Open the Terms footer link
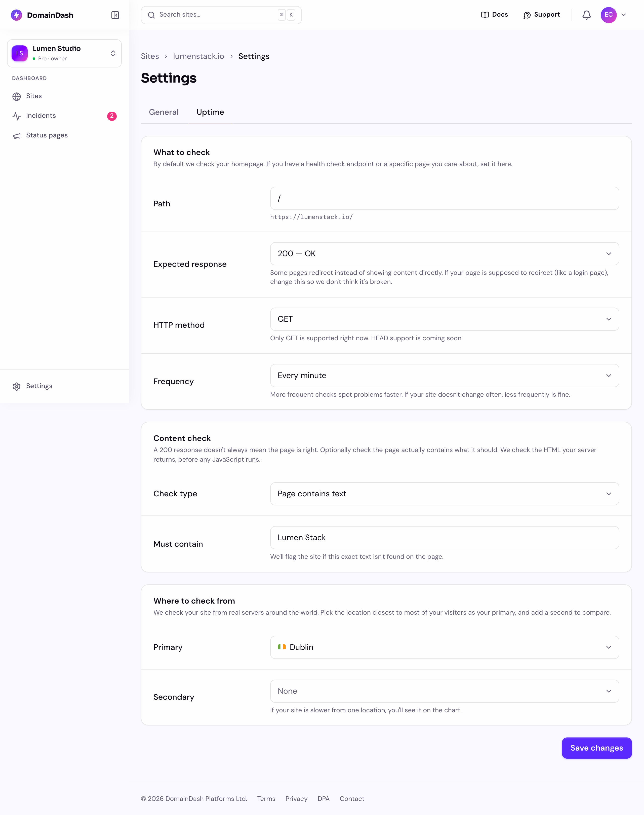Screen dimensions: 644x815 pyautogui.click(x=266, y=799)
